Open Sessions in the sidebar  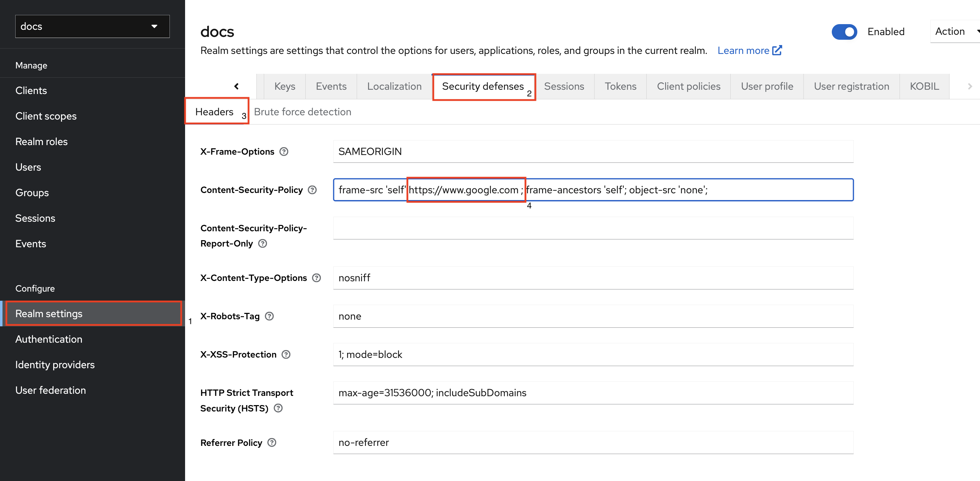(93, 218)
